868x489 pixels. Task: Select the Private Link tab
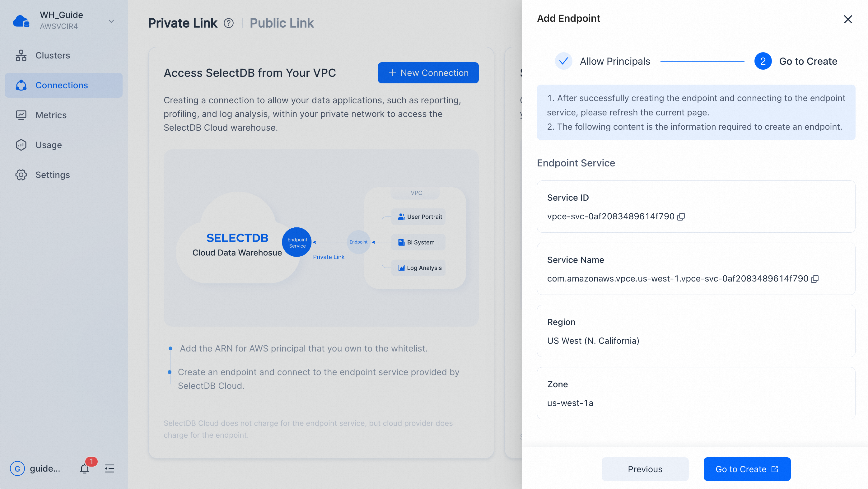click(x=183, y=23)
